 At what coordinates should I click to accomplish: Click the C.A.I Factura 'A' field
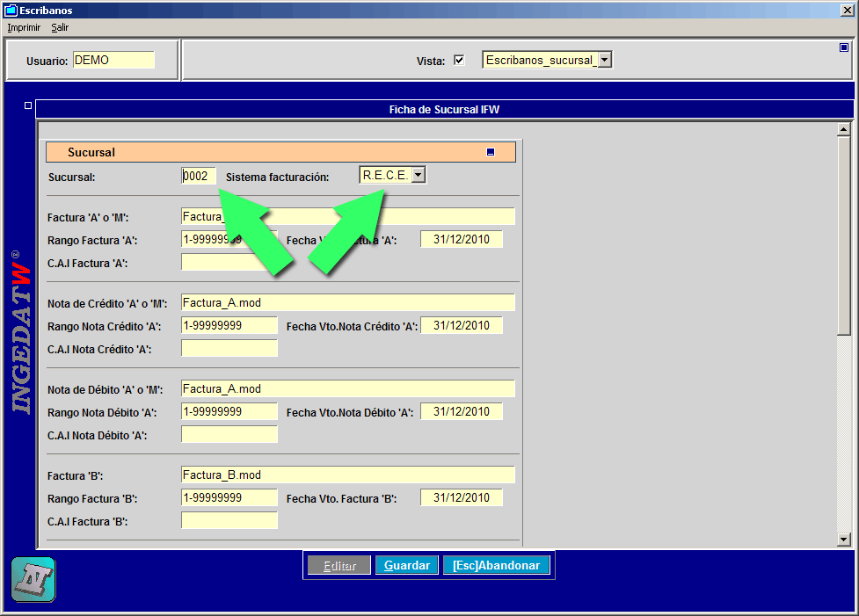click(229, 262)
